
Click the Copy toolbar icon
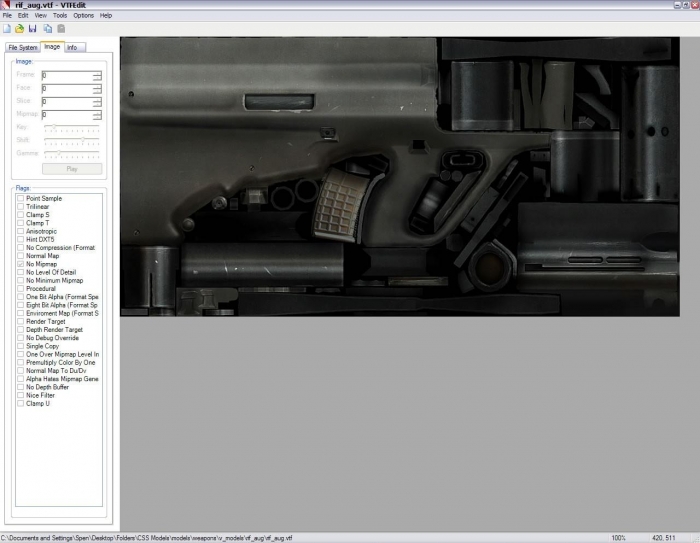click(x=47, y=29)
